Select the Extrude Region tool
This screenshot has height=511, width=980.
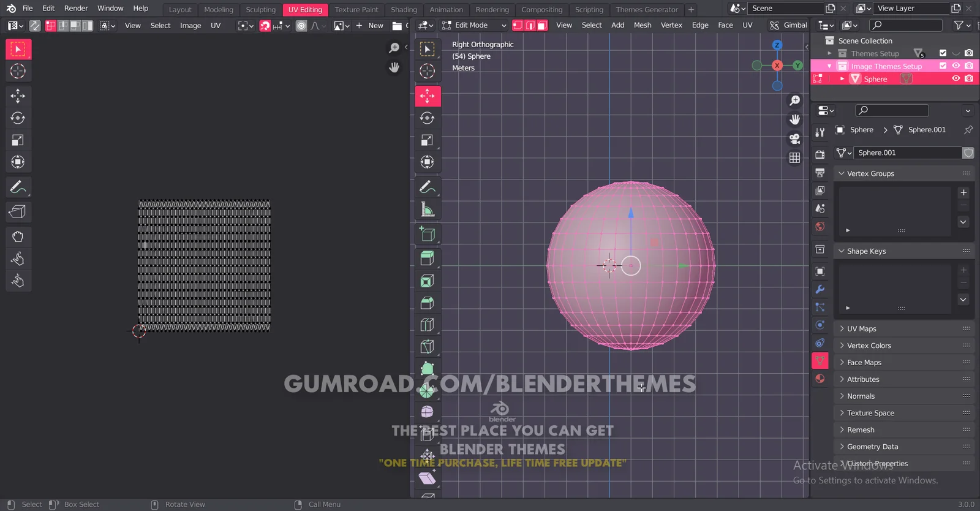coord(428,259)
